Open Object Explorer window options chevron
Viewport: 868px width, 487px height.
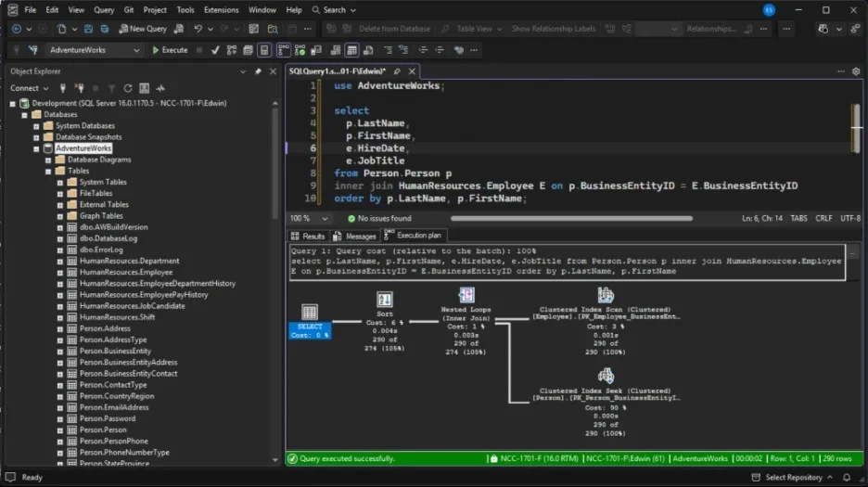point(243,71)
